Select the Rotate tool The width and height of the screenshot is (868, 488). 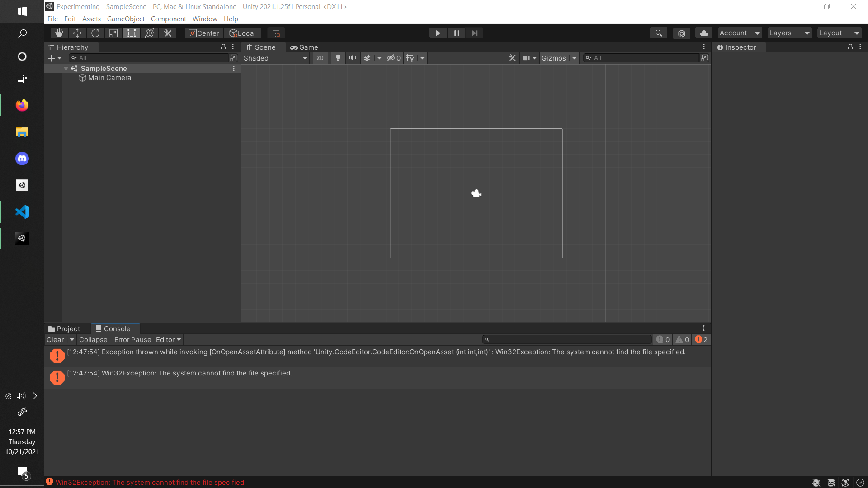(95, 33)
